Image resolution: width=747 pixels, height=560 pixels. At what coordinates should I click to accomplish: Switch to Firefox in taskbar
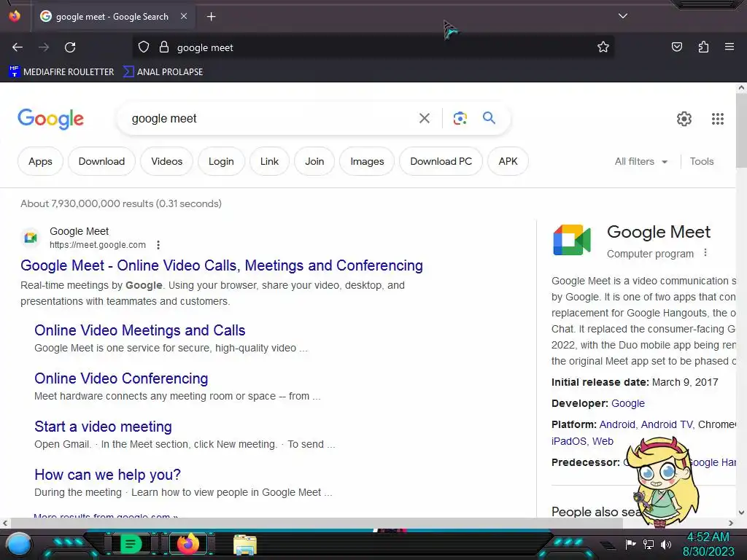(x=187, y=544)
